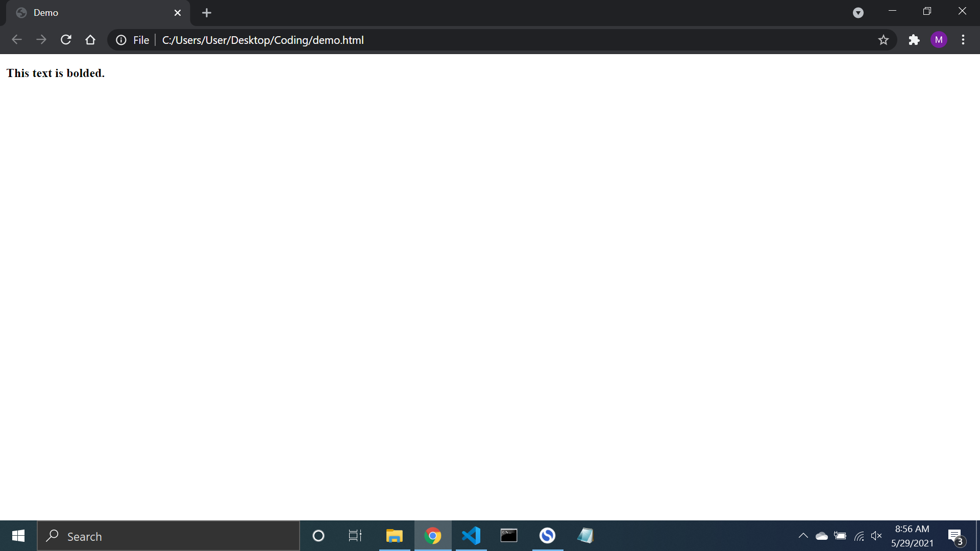Click the Chrome browser icon in taskbar
Viewport: 980px width, 551px height.
(x=433, y=536)
